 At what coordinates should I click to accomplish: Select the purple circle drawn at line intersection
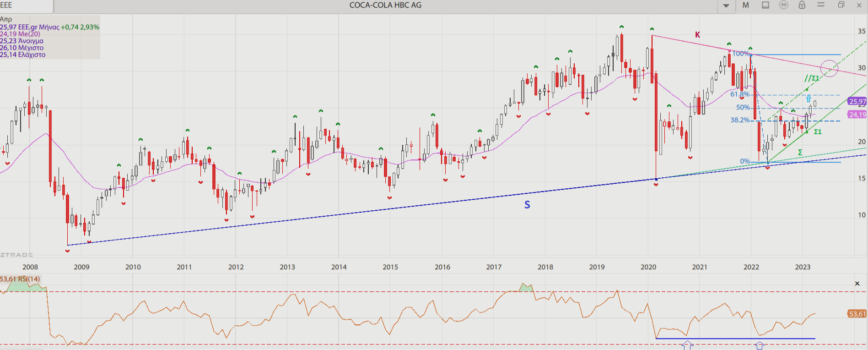pos(829,69)
